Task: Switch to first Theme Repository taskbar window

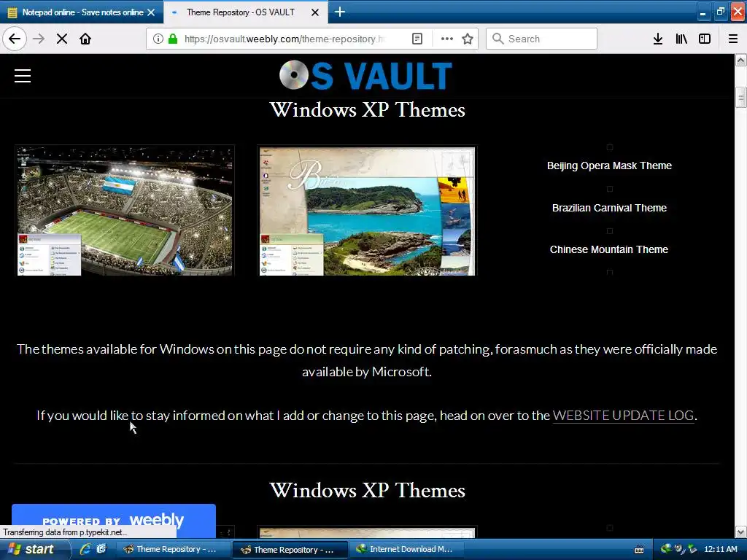Action: [174, 550]
